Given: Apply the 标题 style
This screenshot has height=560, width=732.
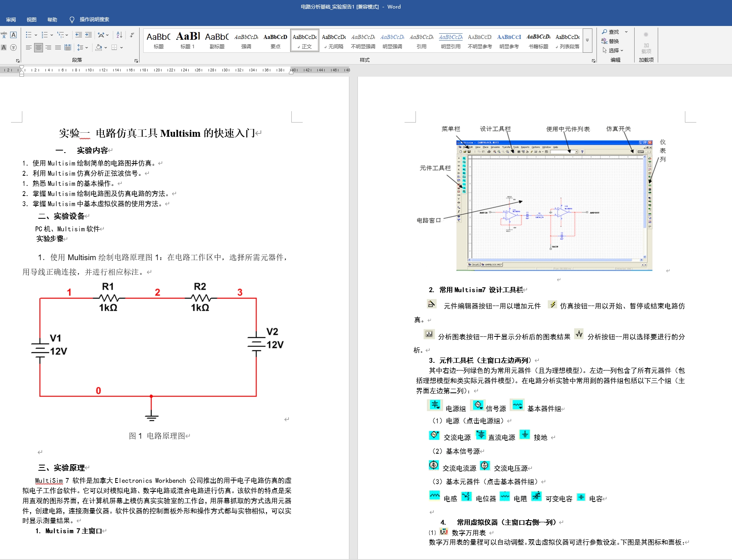Looking at the screenshot, I should click(159, 41).
